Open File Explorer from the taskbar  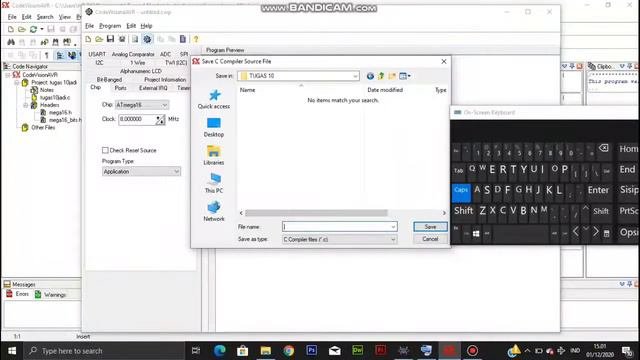coord(266,351)
